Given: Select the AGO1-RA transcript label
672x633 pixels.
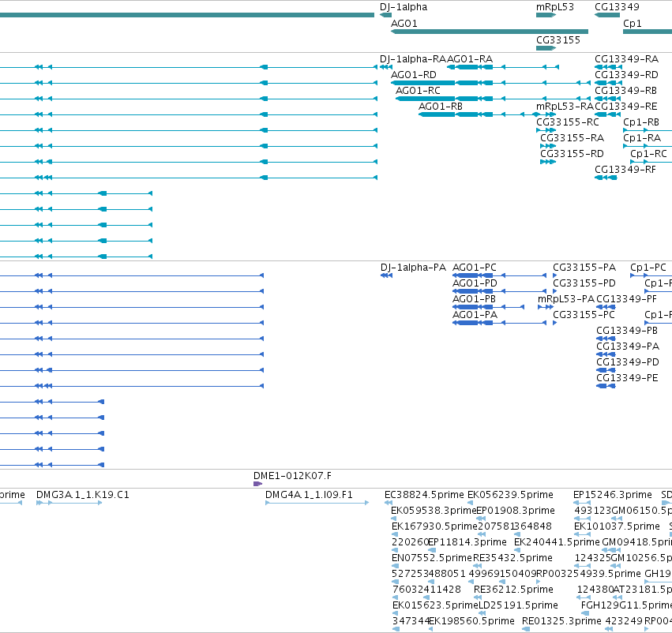Looking at the screenshot, I should [470, 59].
